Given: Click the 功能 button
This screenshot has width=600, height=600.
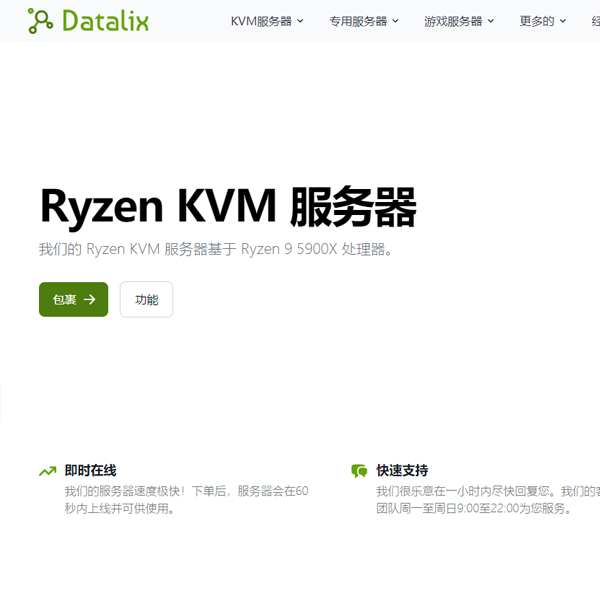Looking at the screenshot, I should [147, 299].
